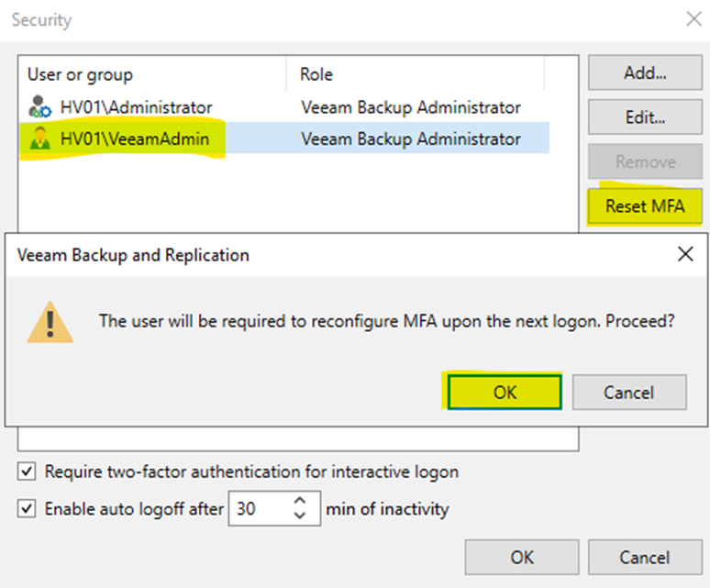This screenshot has width=710, height=588.
Task: Decrease the auto logoff minutes value
Action: click(300, 516)
